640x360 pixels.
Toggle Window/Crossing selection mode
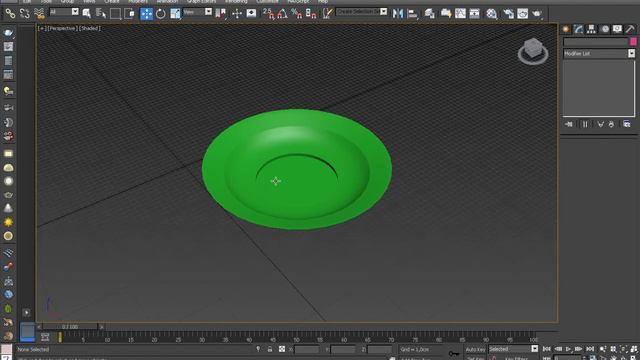129,14
